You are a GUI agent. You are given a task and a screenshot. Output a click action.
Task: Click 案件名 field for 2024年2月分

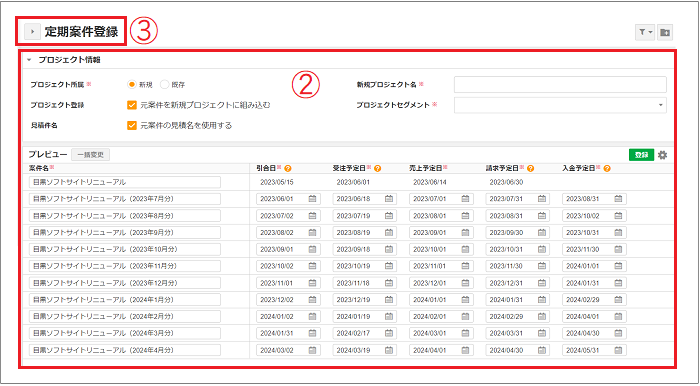125,316
